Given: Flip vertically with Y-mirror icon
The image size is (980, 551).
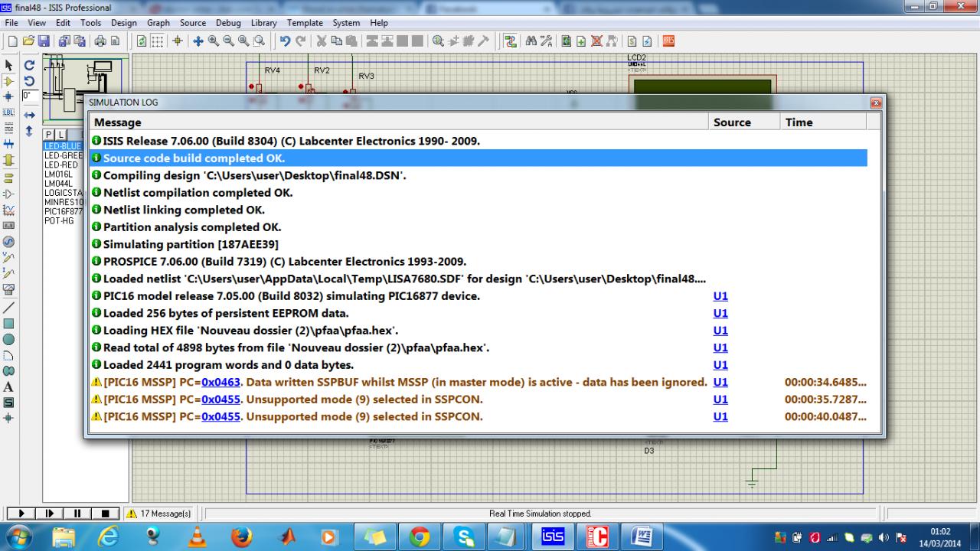Looking at the screenshot, I should [x=29, y=131].
